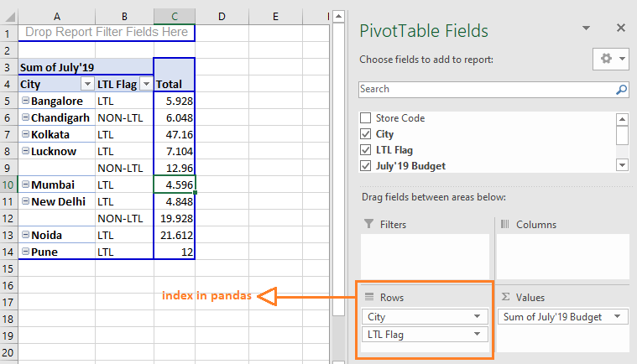Select column D header
Viewport: 637px width, 364px height.
pos(221,16)
